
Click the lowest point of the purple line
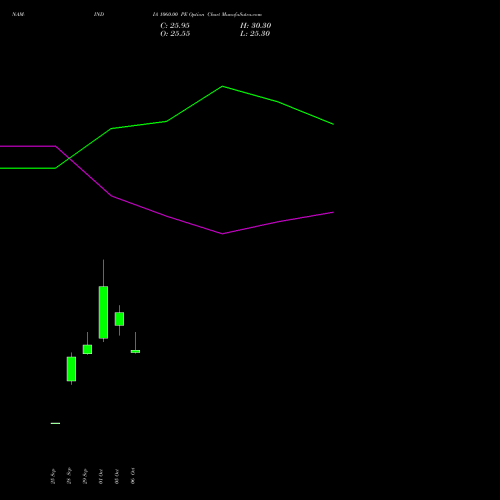[x=222, y=234]
